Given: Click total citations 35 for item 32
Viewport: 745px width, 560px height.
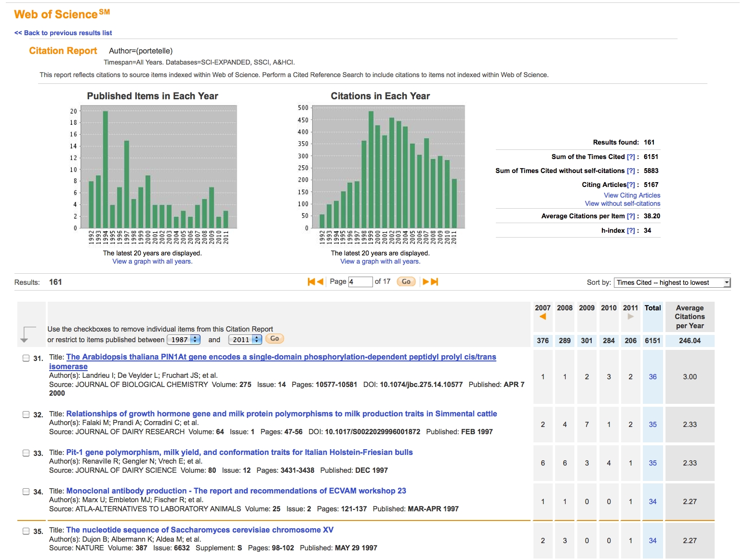Looking at the screenshot, I should click(652, 425).
